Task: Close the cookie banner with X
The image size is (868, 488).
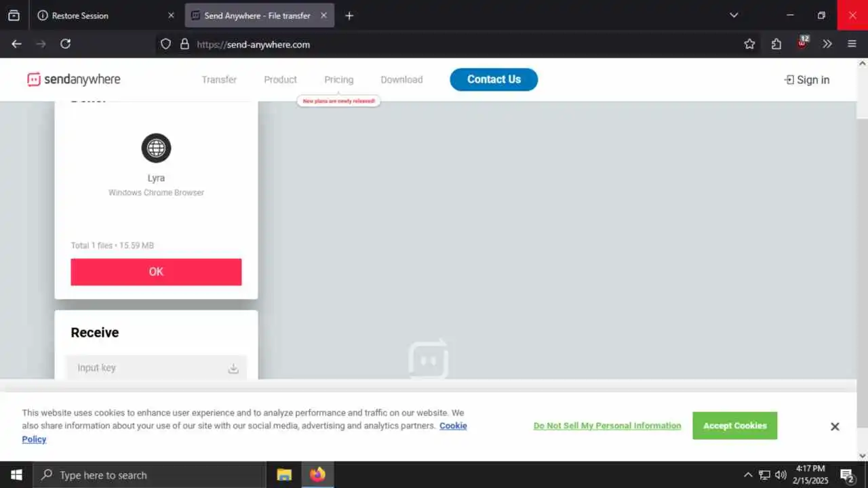Action: pos(835,426)
